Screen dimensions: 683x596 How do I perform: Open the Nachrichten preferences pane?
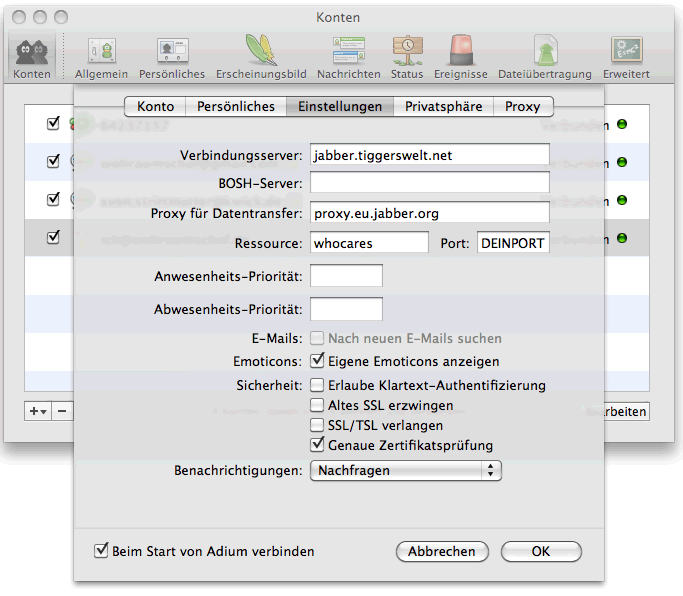click(x=349, y=58)
